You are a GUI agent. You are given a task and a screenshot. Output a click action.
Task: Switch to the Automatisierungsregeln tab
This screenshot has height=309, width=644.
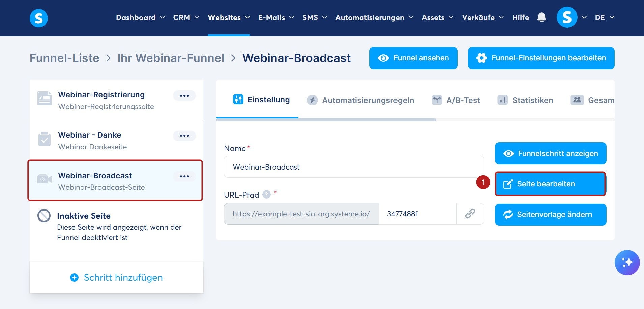point(360,100)
